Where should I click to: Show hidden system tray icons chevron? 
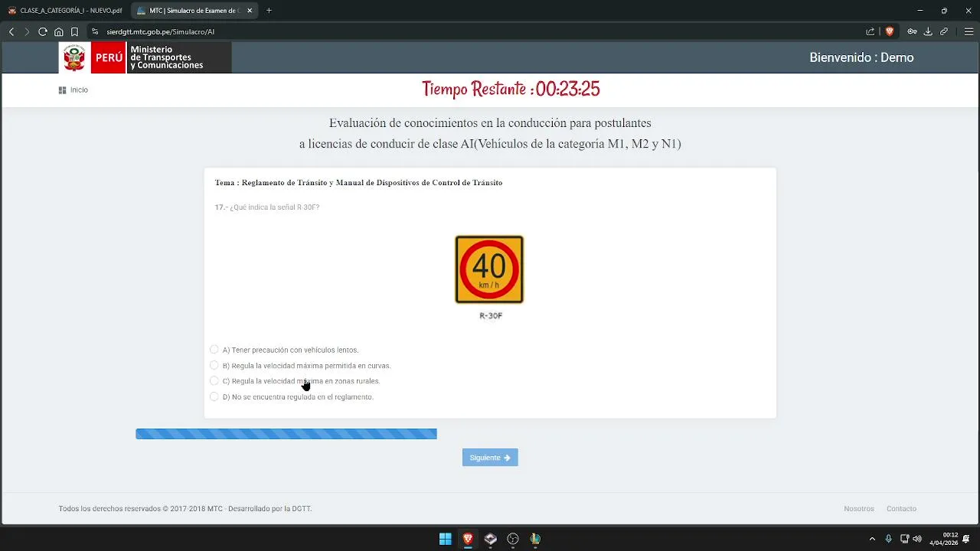click(x=872, y=539)
